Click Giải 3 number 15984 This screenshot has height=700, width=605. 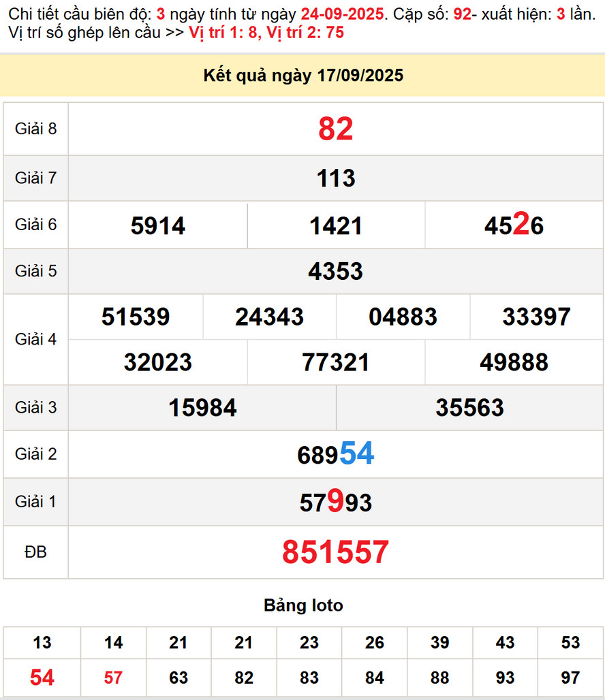pos(202,408)
